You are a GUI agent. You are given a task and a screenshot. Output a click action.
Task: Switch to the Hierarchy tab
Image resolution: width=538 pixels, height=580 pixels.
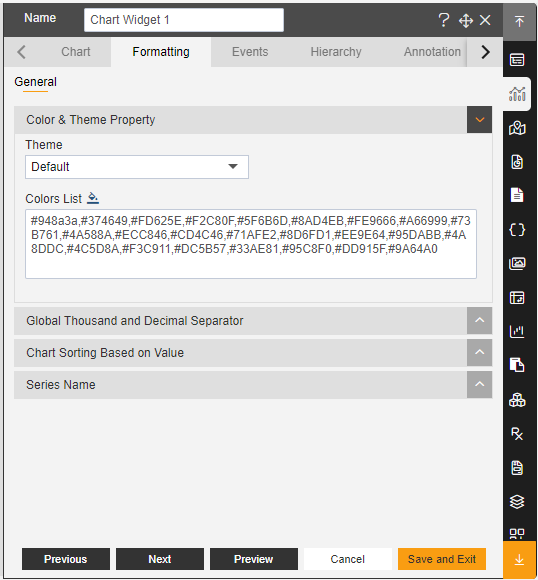(336, 52)
